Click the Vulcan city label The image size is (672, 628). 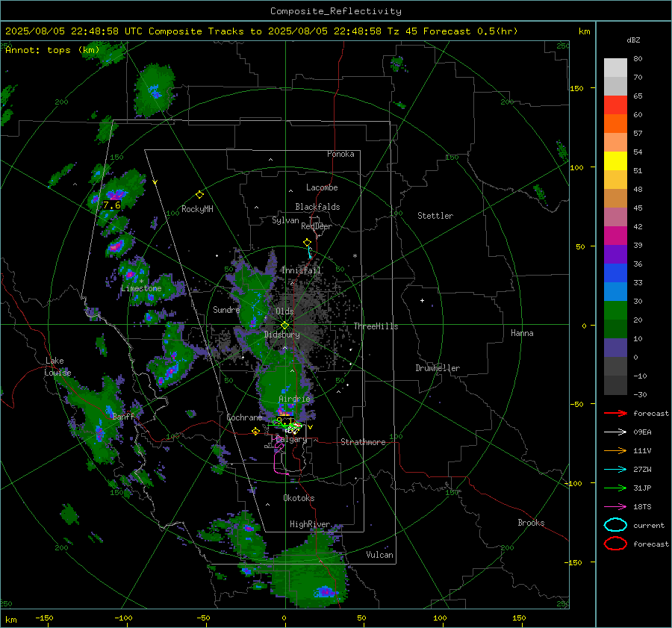click(380, 555)
